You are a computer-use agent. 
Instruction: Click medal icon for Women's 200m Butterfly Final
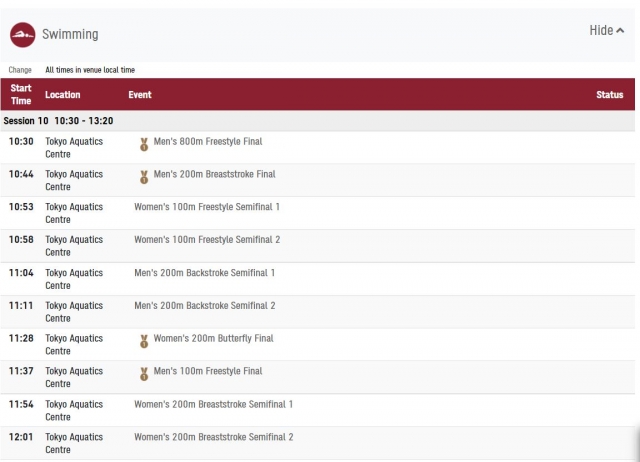[x=144, y=341]
